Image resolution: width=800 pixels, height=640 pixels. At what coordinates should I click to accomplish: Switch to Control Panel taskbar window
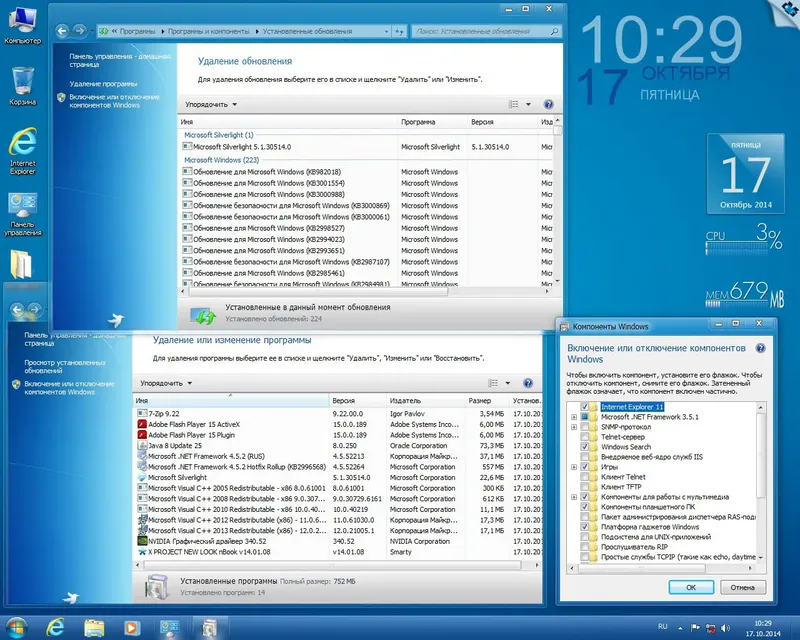coord(169,627)
